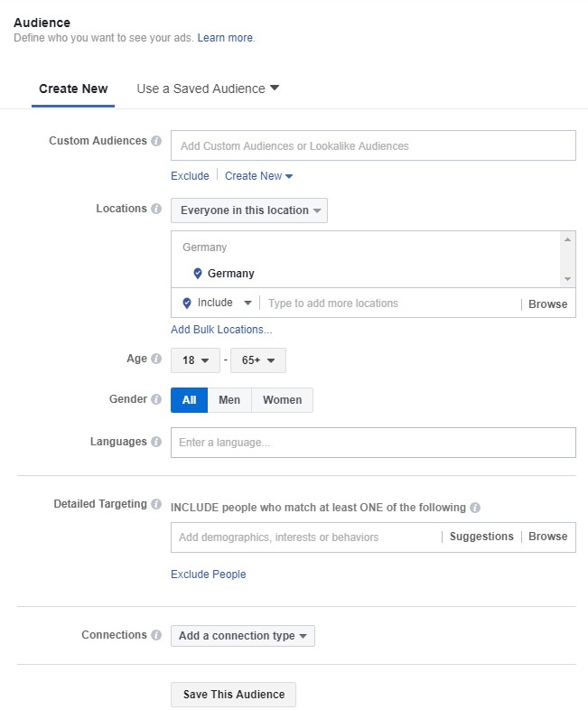This screenshot has height=710, width=588.
Task: Click the Save This Audience button
Action: 234,695
